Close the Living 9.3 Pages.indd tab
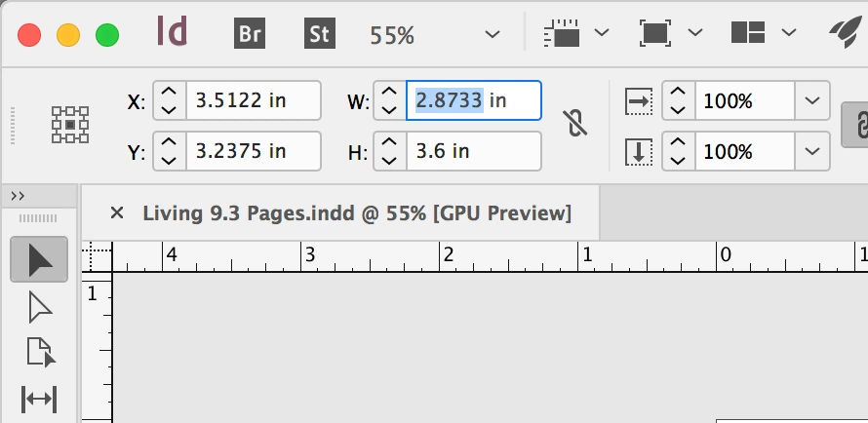 [117, 212]
